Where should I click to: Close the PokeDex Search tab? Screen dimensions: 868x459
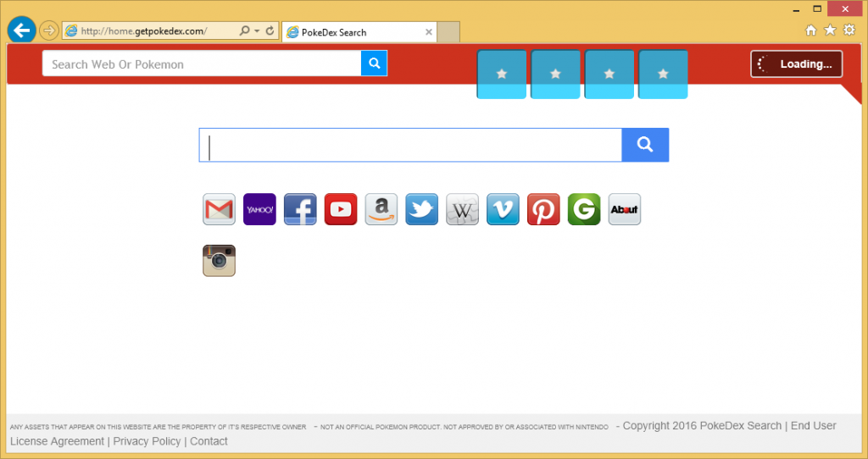click(x=428, y=32)
